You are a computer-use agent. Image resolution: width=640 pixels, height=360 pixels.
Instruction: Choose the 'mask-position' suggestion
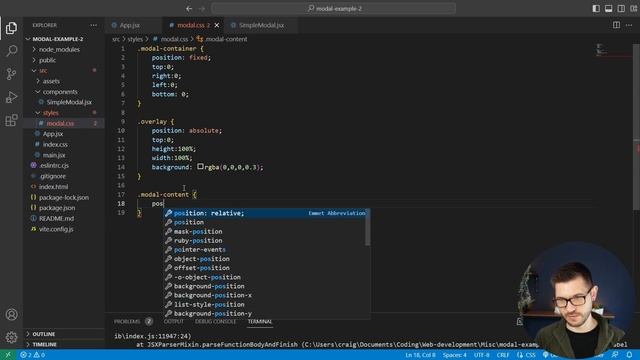(264, 231)
